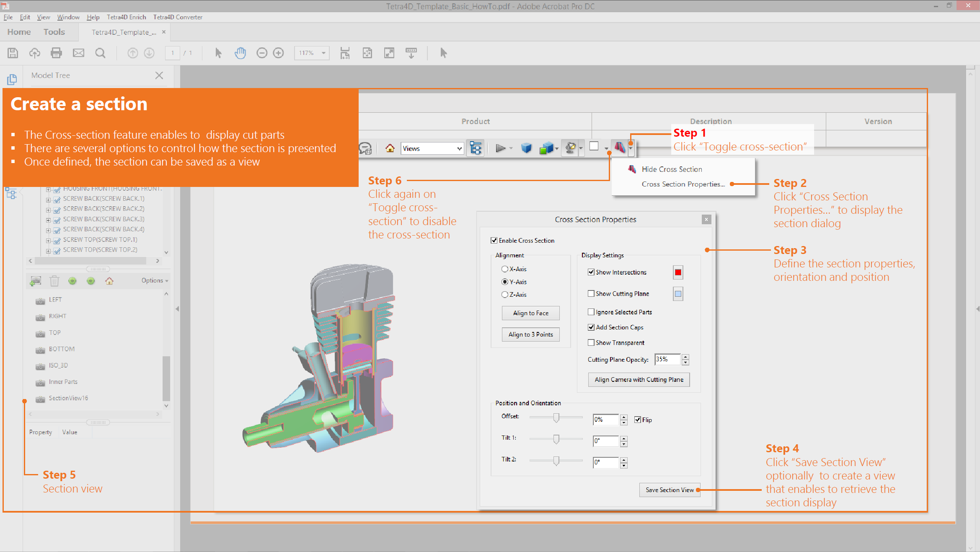Uncheck Add Section Caps
Screen dimensions: 980x552
[591, 327]
